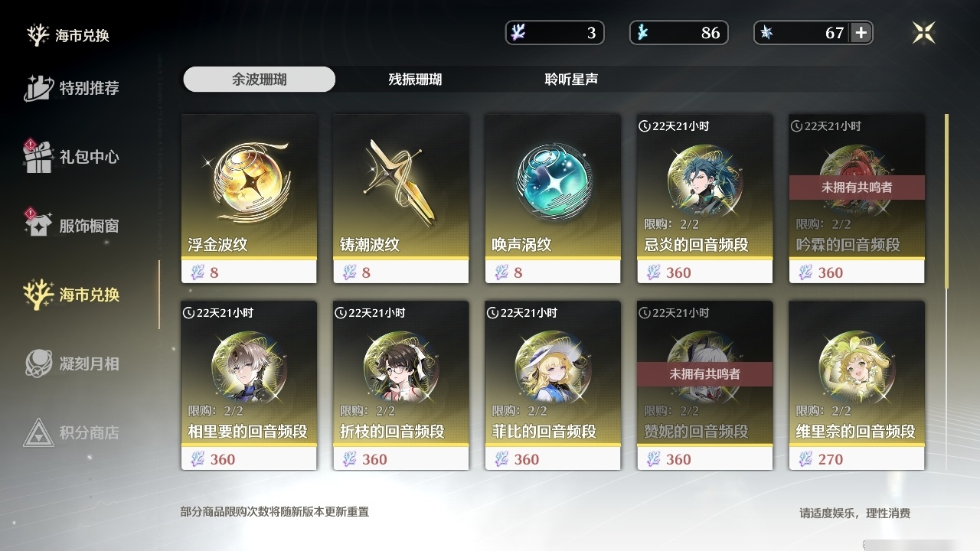This screenshot has width=980, height=551.
Task: Open 相里要的回音频段 item card
Action: [249, 385]
